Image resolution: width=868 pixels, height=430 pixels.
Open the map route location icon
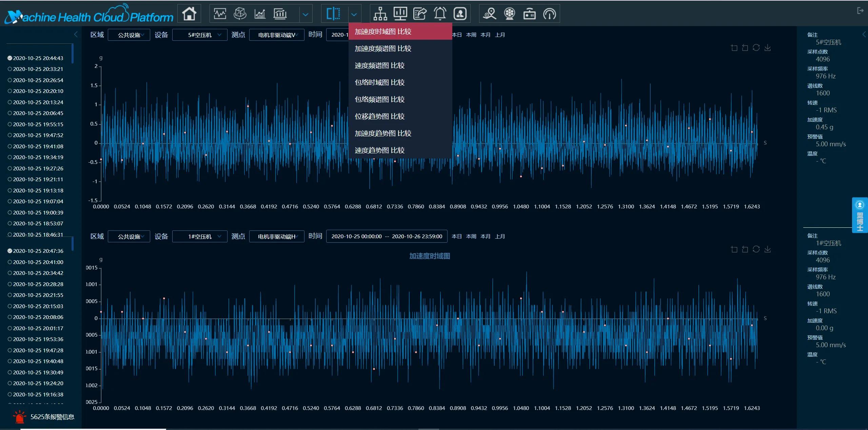coord(490,14)
